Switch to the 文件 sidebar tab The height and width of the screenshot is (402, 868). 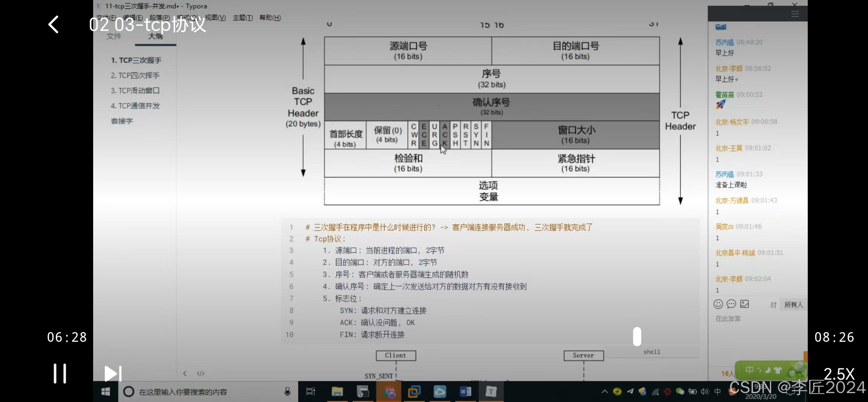pyautogui.click(x=114, y=36)
